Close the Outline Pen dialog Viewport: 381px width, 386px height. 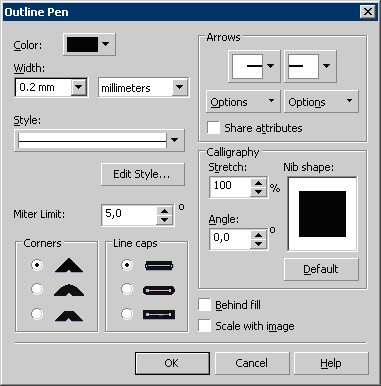[x=368, y=12]
